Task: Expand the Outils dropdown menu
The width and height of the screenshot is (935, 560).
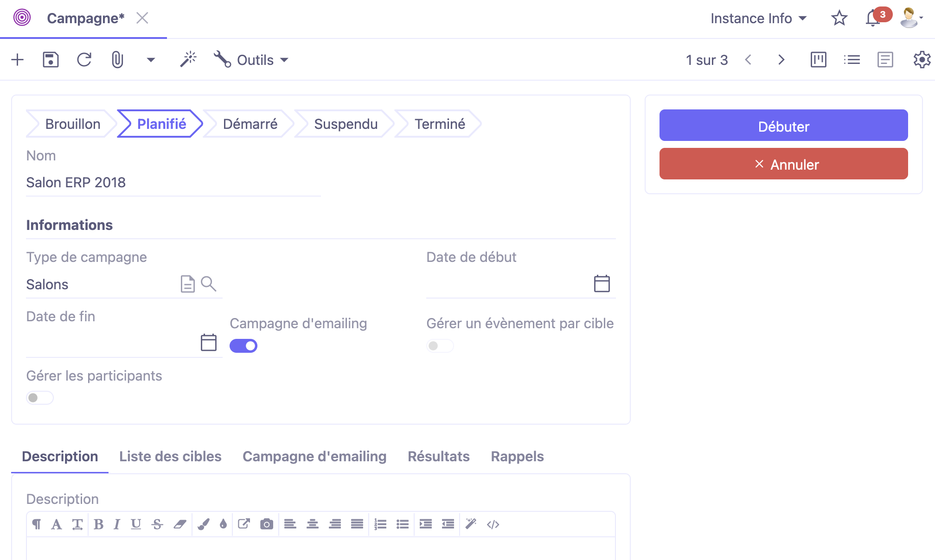Action: tap(251, 60)
